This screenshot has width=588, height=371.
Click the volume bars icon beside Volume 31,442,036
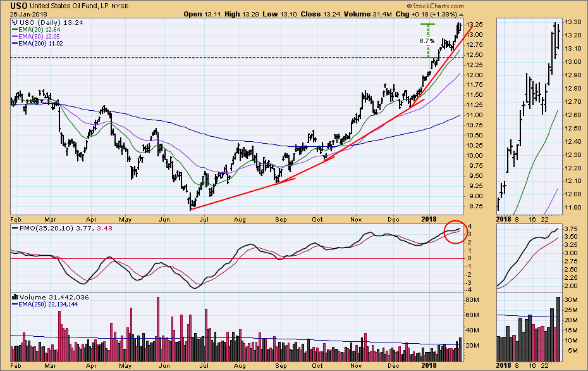[15, 297]
